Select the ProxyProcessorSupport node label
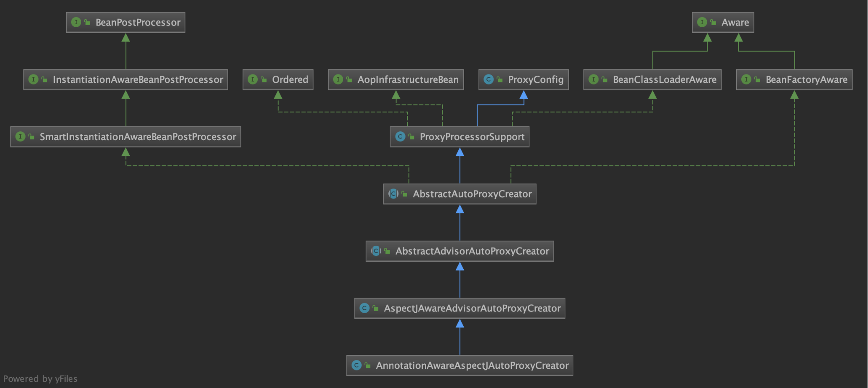Viewport: 868px width, 388px height. click(x=472, y=137)
